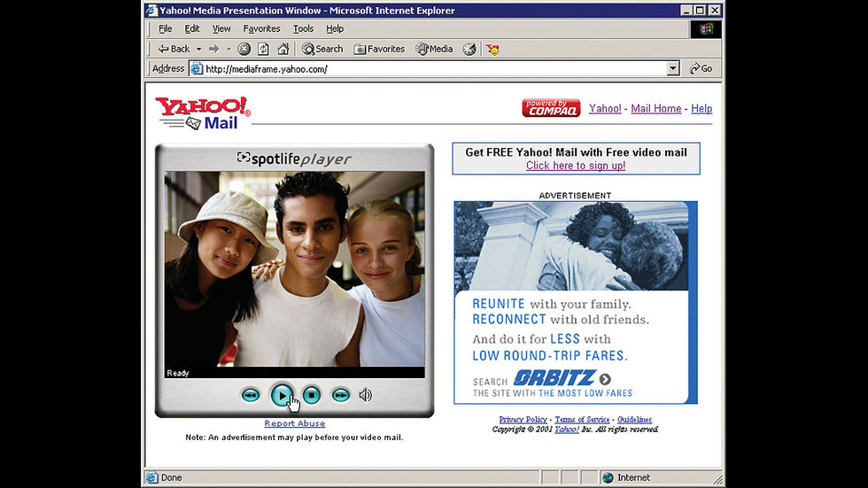Rewind the video using the rewind button

tap(251, 395)
